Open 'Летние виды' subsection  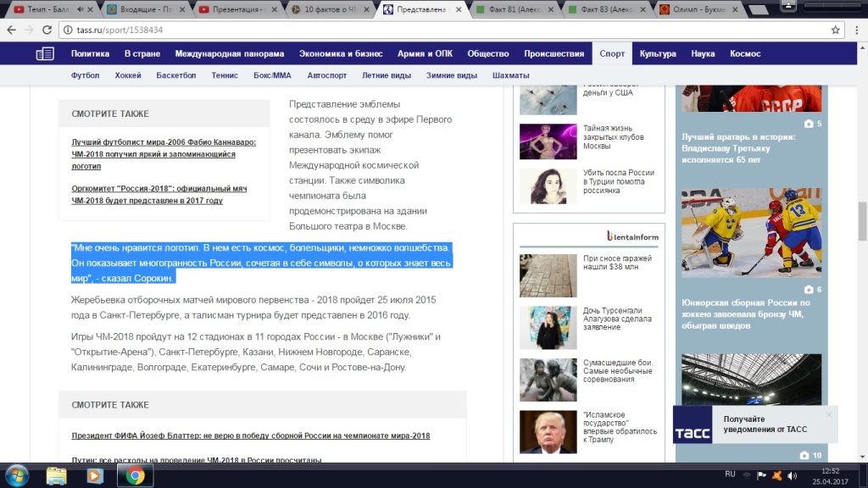[x=387, y=75]
